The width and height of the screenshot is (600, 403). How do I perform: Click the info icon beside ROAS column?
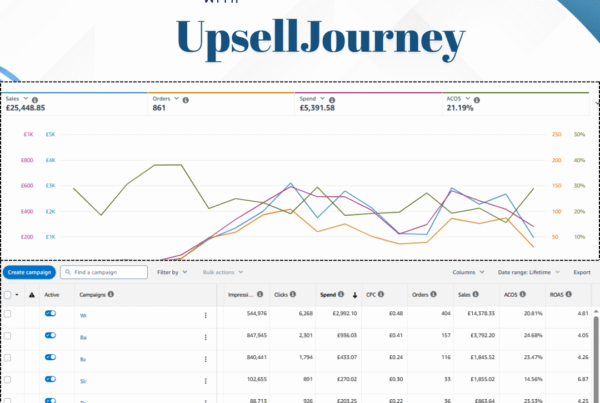pos(569,294)
